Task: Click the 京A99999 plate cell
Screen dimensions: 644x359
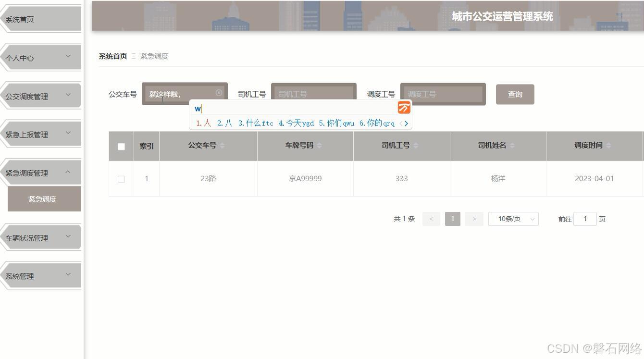Action: pyautogui.click(x=305, y=179)
